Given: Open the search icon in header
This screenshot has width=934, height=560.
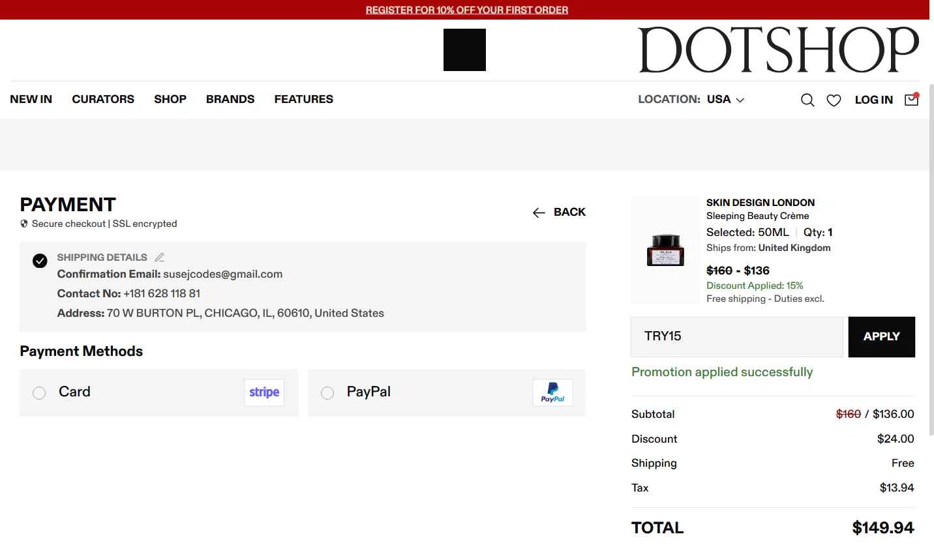Looking at the screenshot, I should pyautogui.click(x=807, y=100).
